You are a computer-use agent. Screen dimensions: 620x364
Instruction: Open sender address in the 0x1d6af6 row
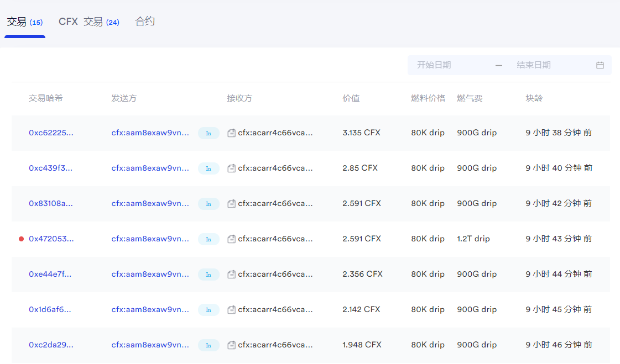[150, 309]
